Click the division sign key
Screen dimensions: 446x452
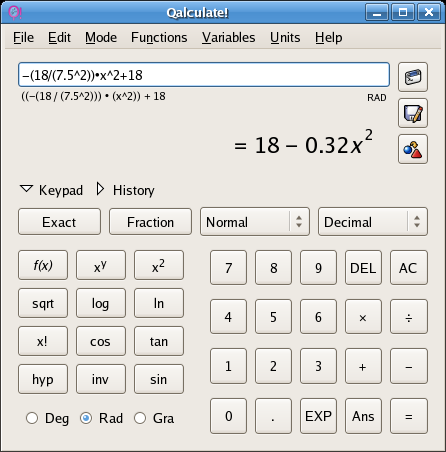[409, 317]
